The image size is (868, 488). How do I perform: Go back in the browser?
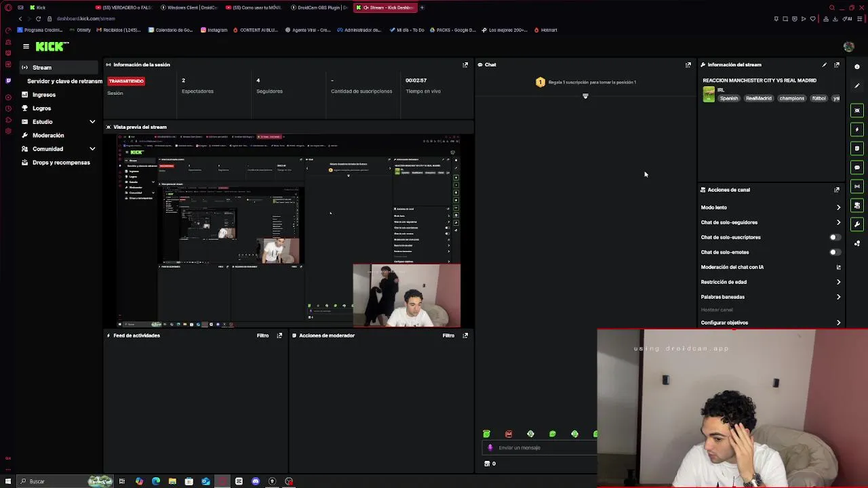point(20,19)
